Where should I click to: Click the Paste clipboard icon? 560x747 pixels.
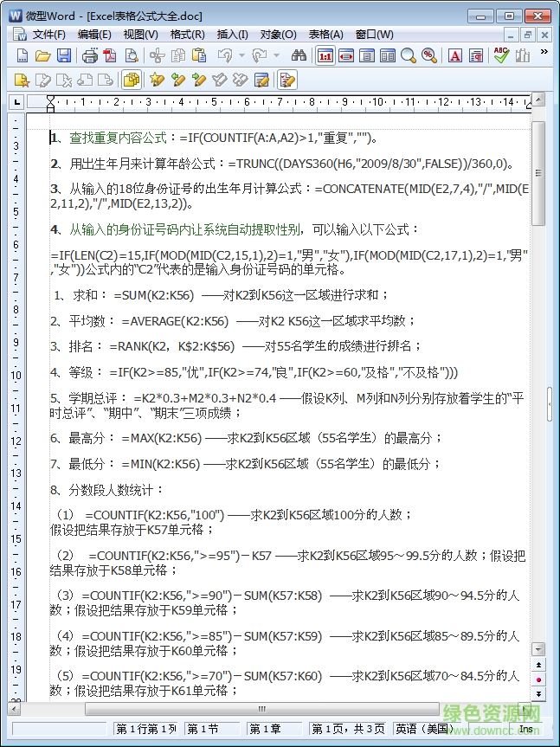point(199,55)
